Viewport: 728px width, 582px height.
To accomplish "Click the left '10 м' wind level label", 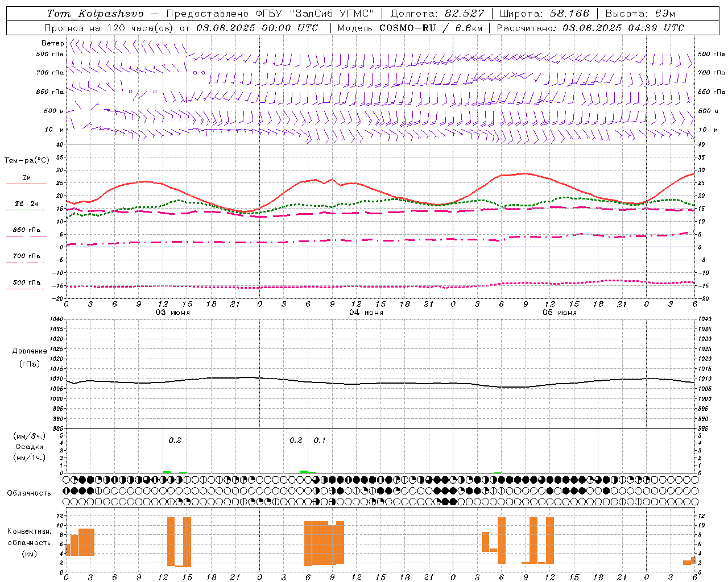I will 54,130.
